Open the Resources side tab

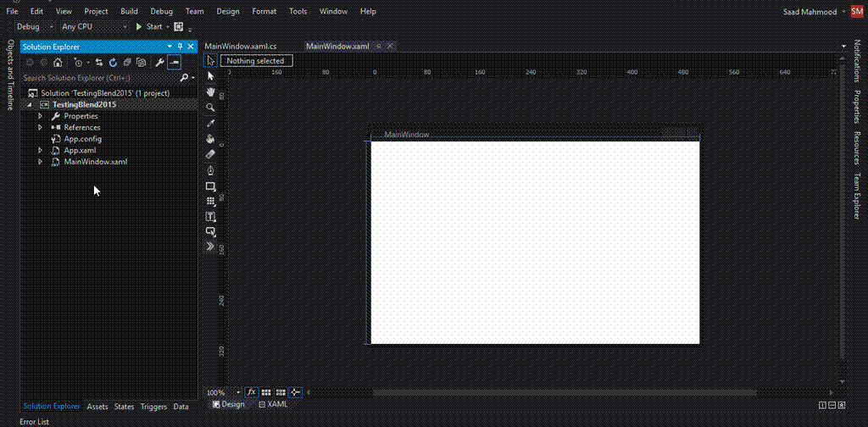tap(857, 147)
